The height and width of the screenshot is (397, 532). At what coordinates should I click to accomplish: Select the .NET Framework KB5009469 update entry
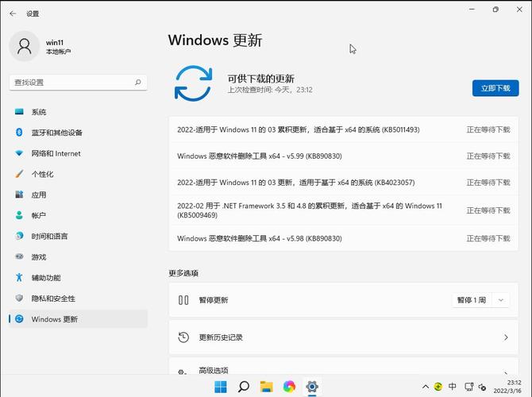pos(343,210)
